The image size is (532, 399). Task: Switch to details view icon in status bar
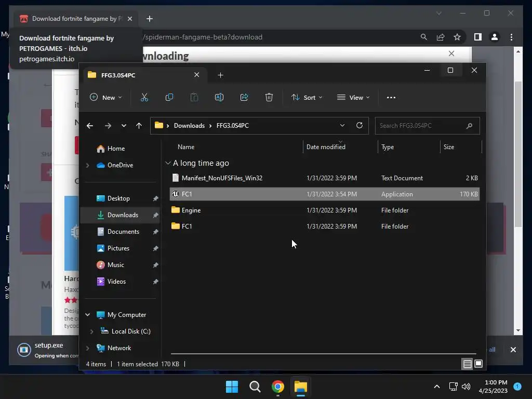(x=467, y=364)
